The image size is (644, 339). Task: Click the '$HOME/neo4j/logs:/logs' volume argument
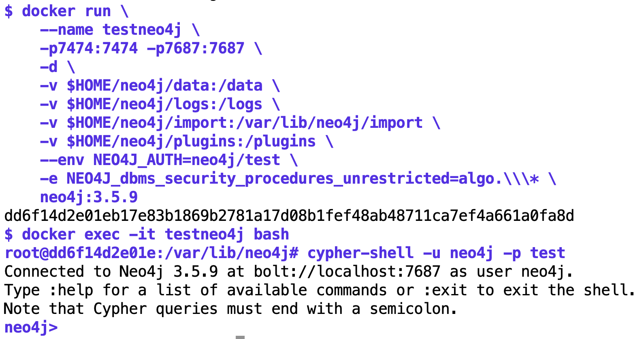[164, 104]
